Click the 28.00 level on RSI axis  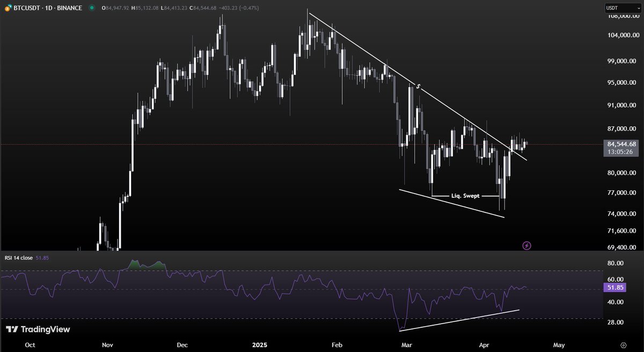tap(616, 322)
